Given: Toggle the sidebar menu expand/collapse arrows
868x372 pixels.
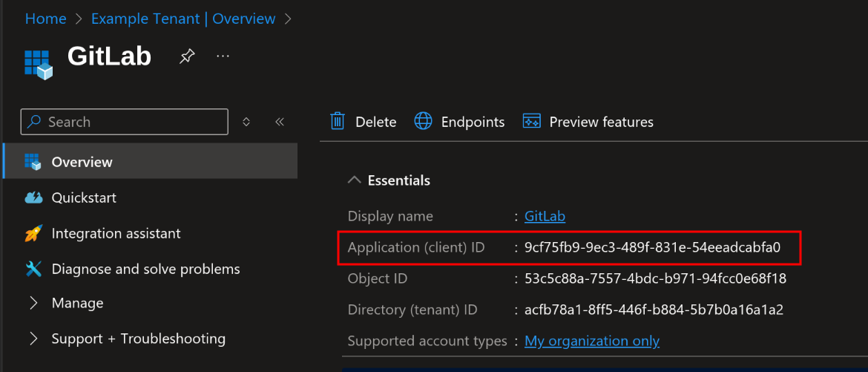Looking at the screenshot, I should tap(246, 122).
